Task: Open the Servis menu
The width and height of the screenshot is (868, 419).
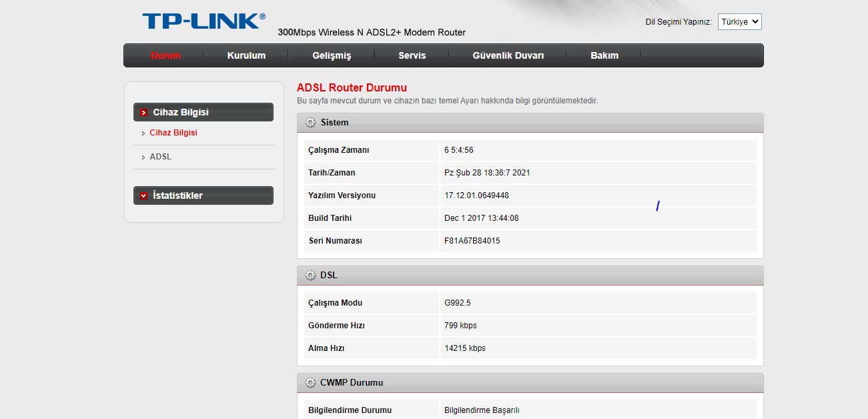Action: (x=412, y=55)
